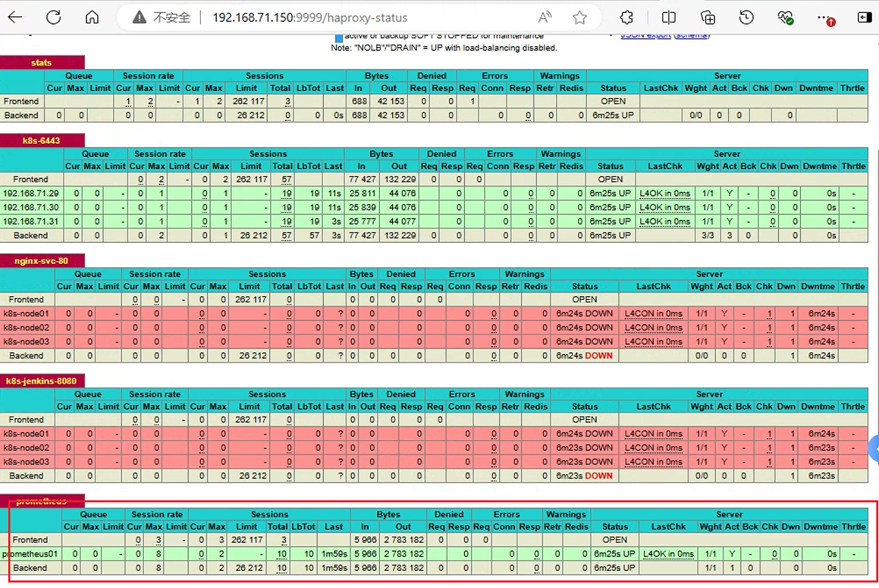879x588 pixels.
Task: Open the browser extensions menu
Action: click(626, 18)
